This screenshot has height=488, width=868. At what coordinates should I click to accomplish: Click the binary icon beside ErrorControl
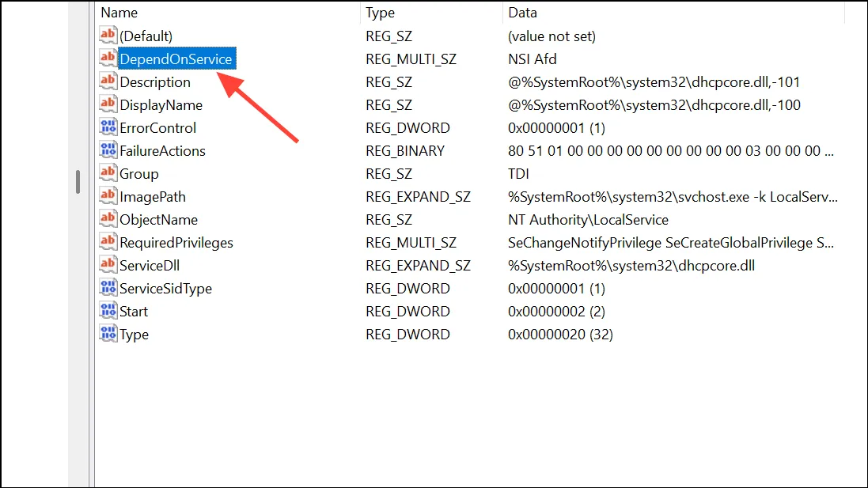[x=108, y=127]
